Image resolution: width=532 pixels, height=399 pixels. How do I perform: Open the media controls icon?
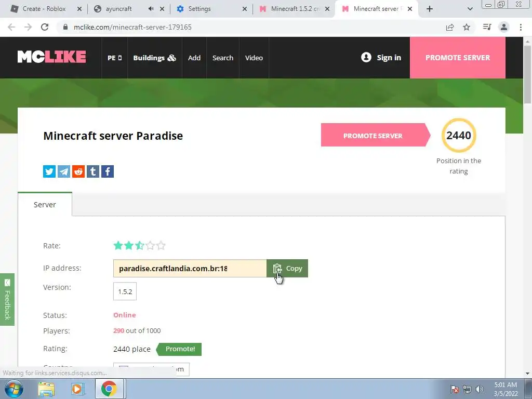(x=487, y=27)
